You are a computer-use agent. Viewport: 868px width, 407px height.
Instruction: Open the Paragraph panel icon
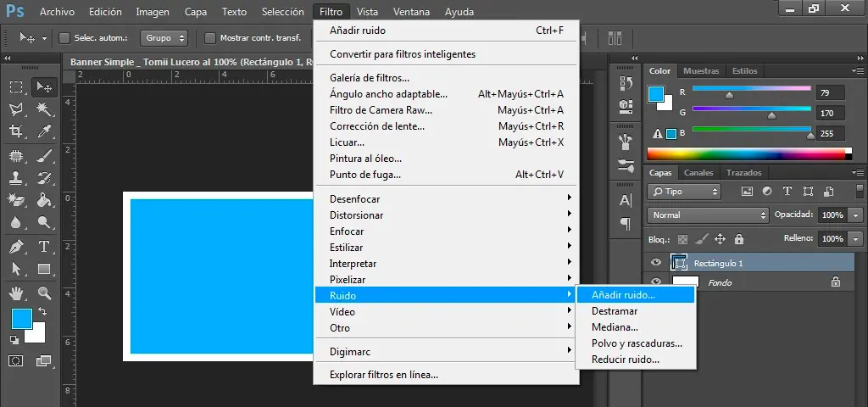point(626,224)
